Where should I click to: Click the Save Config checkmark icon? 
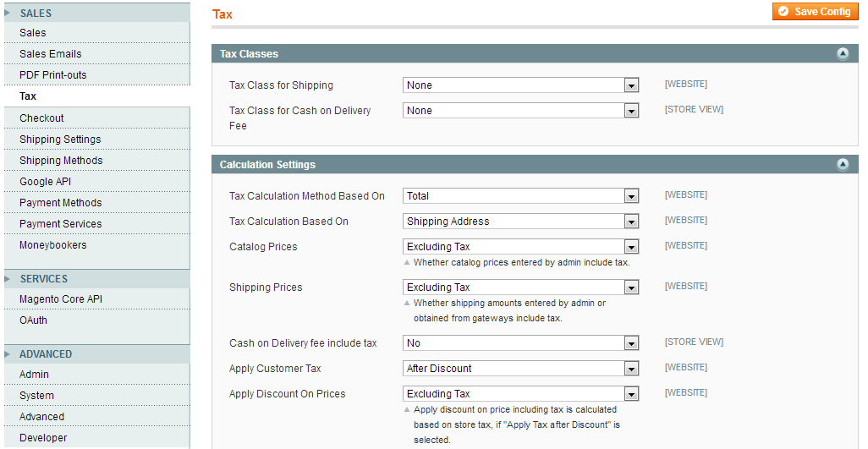pos(783,12)
